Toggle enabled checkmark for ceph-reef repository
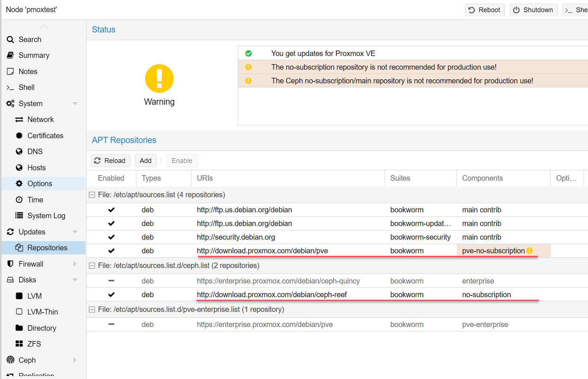The width and height of the screenshot is (588, 379). [x=111, y=295]
